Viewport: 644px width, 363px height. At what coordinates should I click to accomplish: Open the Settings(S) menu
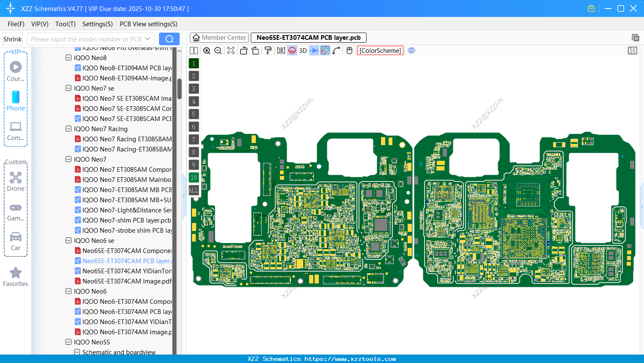[x=97, y=24]
